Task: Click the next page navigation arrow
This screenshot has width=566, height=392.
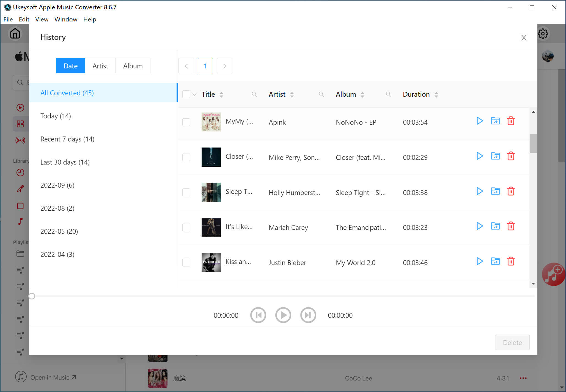Action: click(224, 65)
